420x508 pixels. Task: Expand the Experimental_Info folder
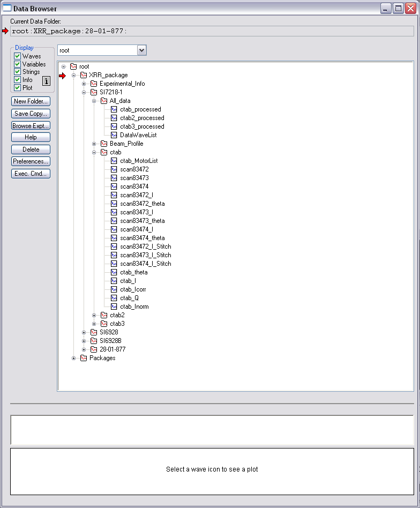pos(84,84)
